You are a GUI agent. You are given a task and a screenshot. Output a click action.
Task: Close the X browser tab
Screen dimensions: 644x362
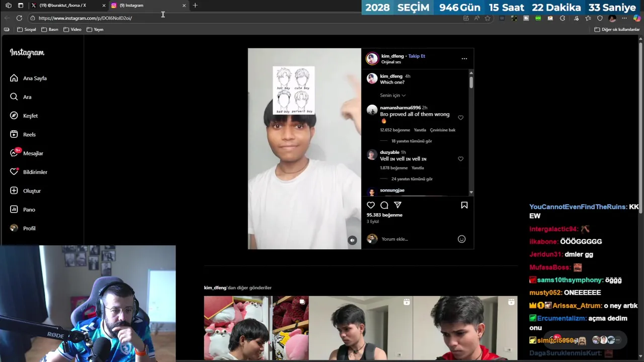pyautogui.click(x=104, y=6)
